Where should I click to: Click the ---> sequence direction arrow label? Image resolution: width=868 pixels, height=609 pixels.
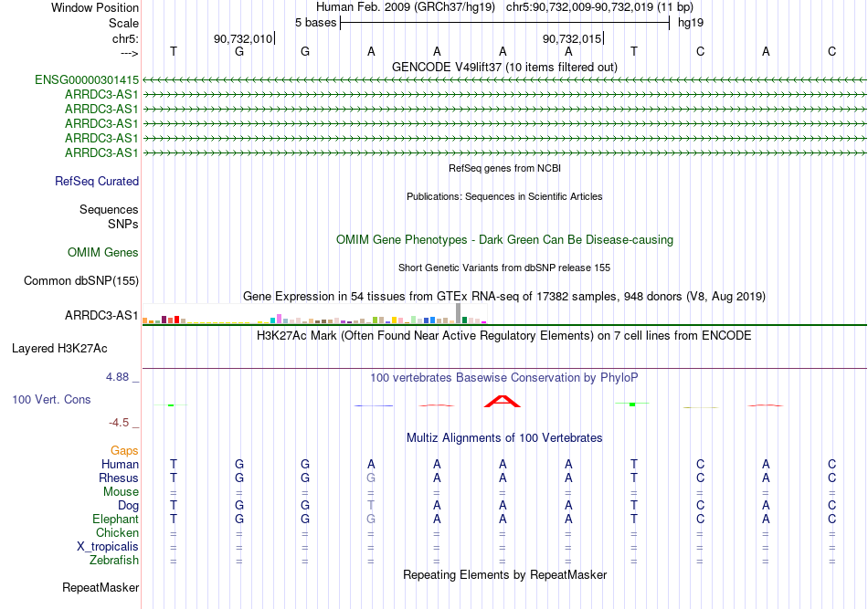coord(130,53)
